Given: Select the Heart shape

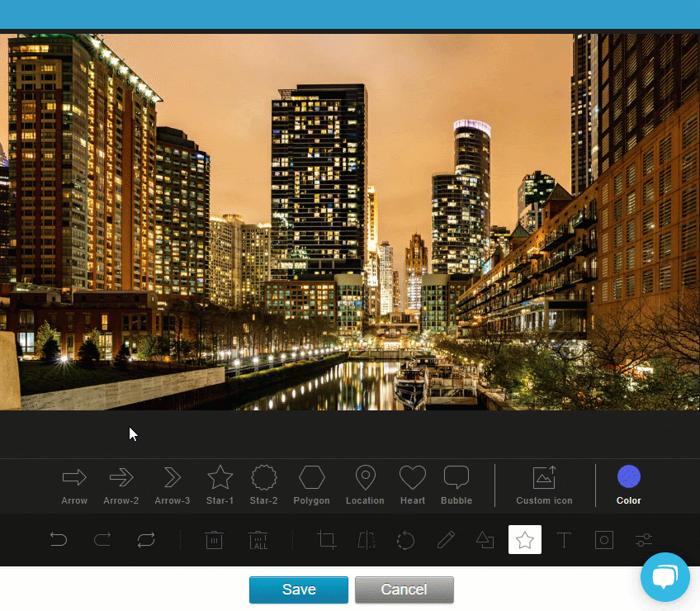Looking at the screenshot, I should coord(412,485).
